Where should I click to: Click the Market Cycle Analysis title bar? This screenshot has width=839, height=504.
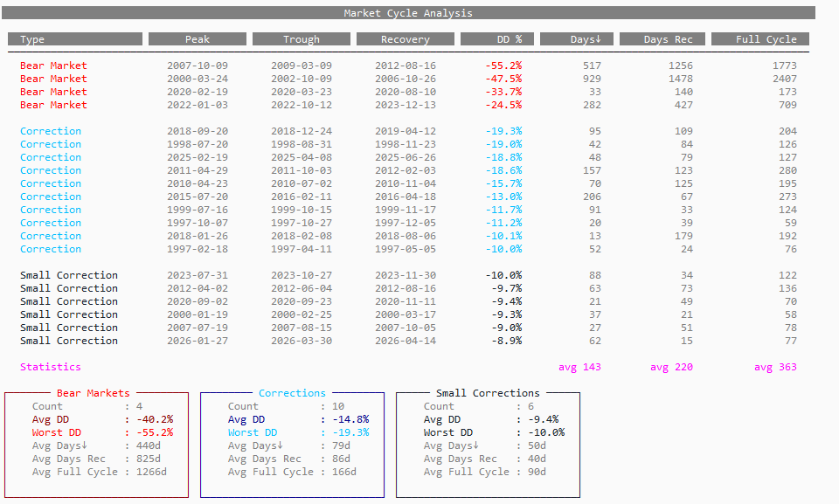click(408, 13)
